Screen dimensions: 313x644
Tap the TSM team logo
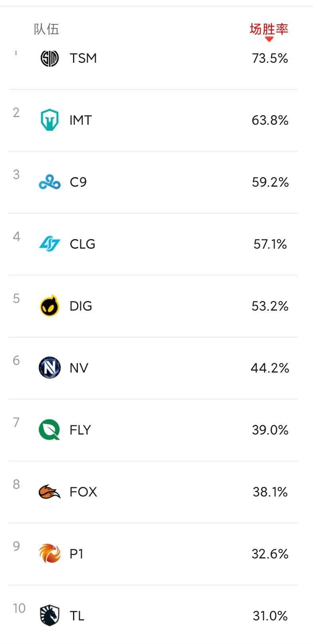[50, 58]
